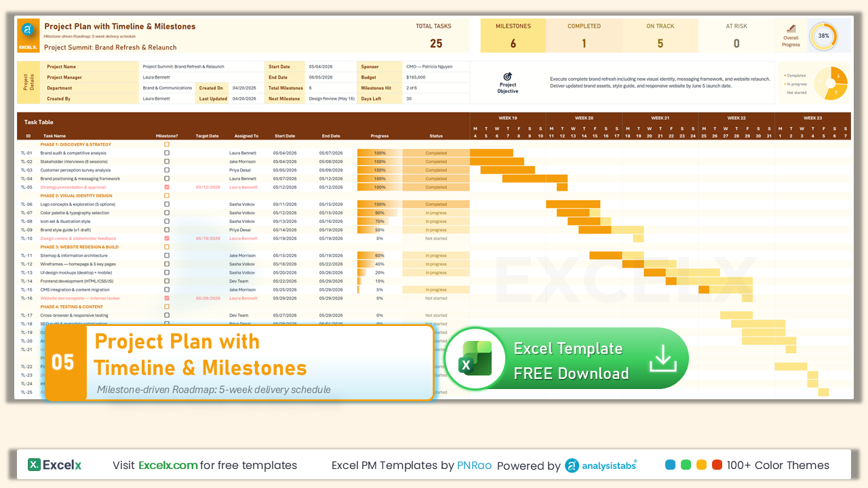Click the Excel X logo in the header
The height and width of the screenshot is (488, 868).
pos(28,36)
